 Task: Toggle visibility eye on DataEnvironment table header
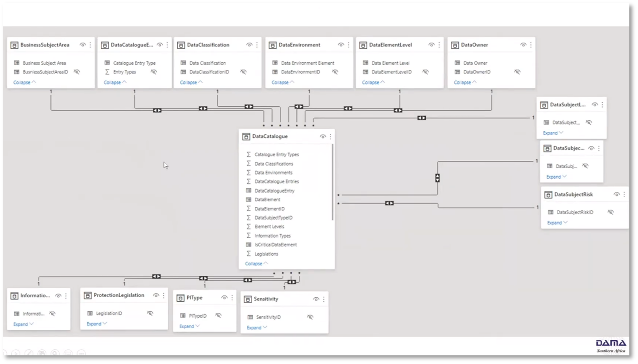click(341, 45)
